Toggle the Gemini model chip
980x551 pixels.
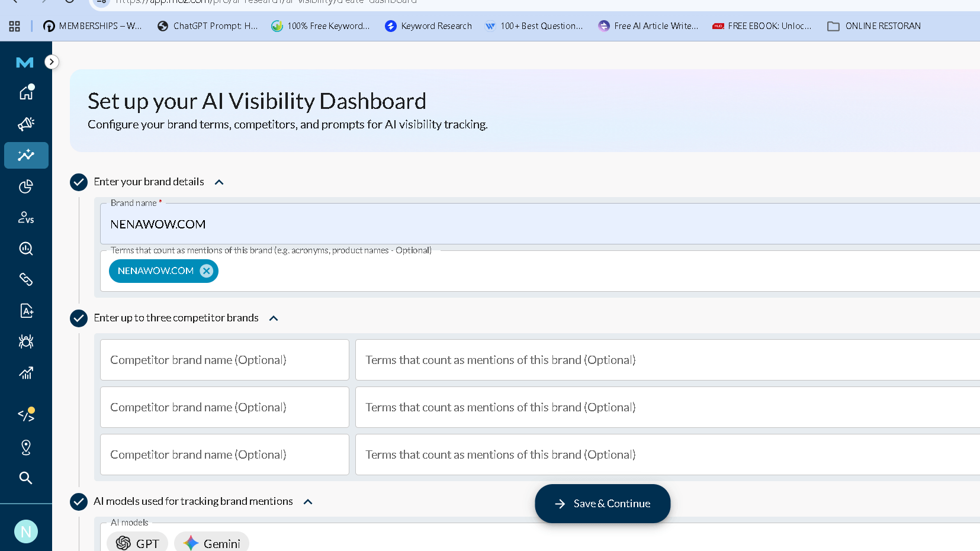pos(211,543)
